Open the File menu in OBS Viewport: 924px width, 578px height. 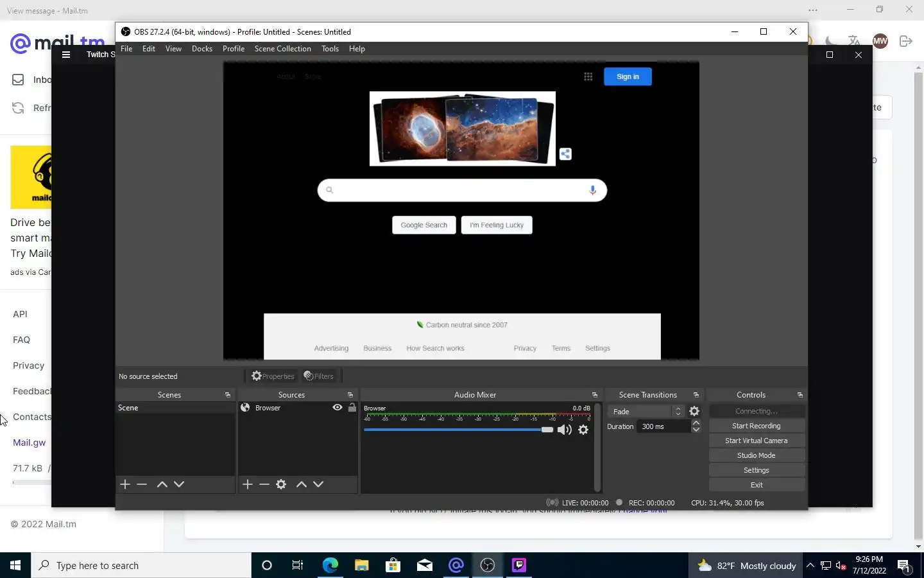tap(126, 49)
